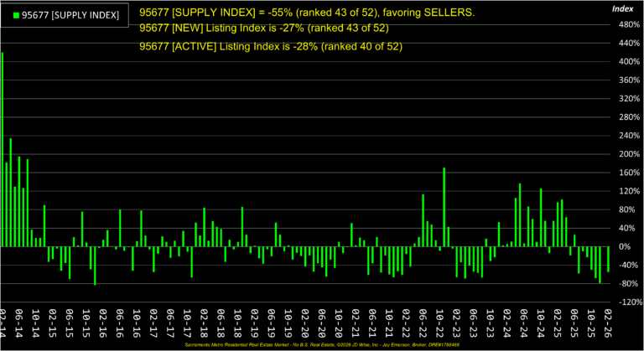This screenshot has height=351, width=644.
Task: Click the 02-26 date label
Action: coord(608,323)
